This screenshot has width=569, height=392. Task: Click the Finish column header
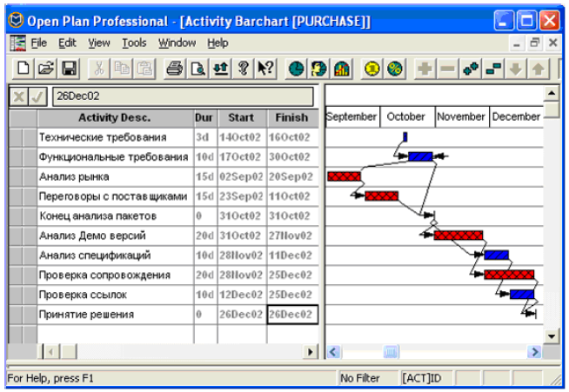coord(292,118)
